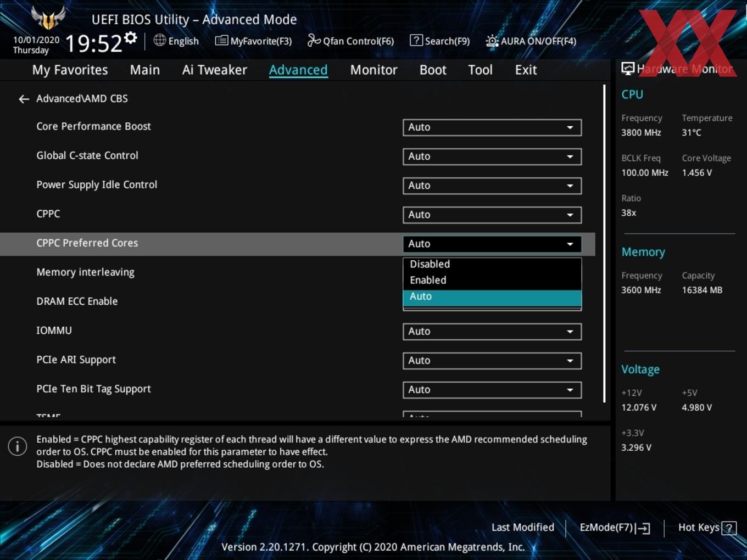Click the memory capacity 16384 MB value
Image resolution: width=747 pixels, height=560 pixels.
(x=702, y=290)
